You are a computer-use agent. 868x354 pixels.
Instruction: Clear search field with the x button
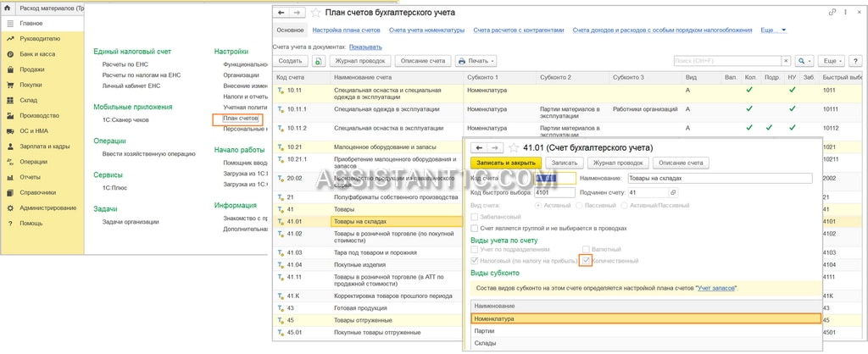(x=786, y=61)
